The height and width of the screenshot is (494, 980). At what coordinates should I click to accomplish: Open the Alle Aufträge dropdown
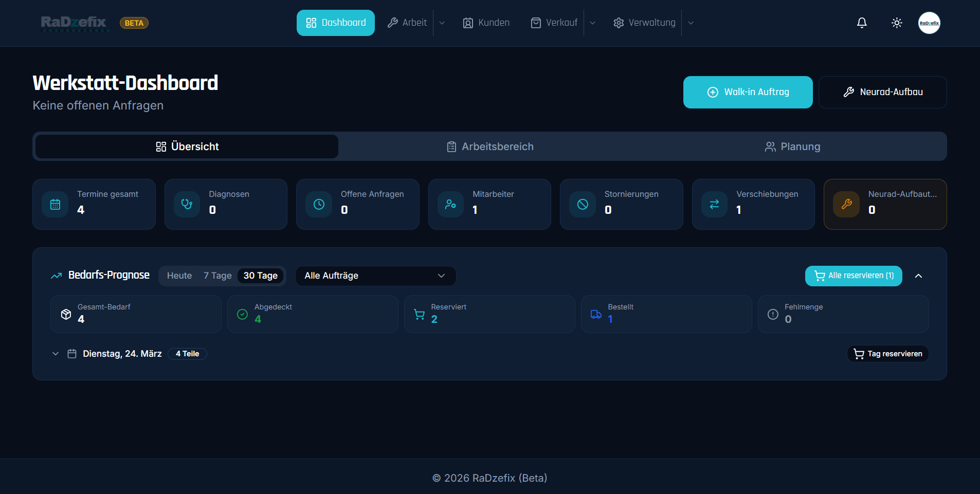[x=375, y=276]
